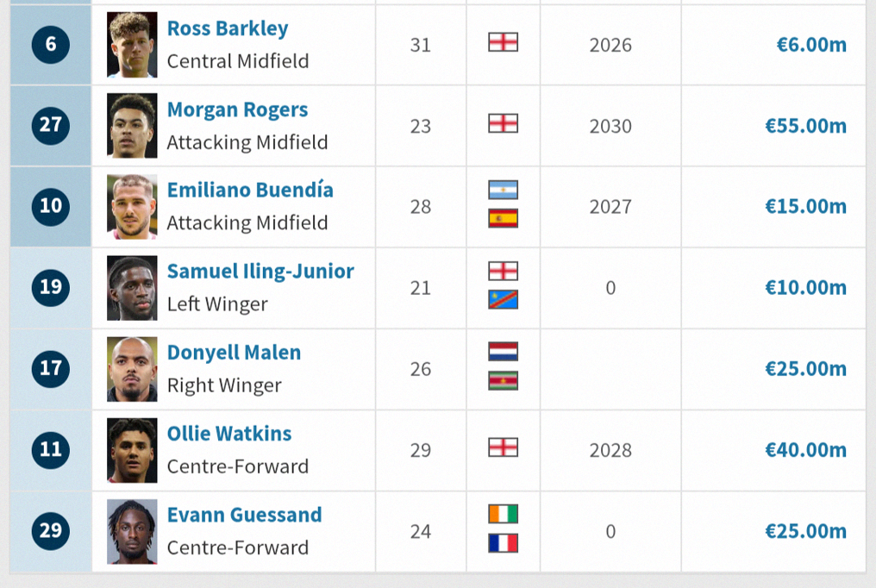Click Ivory Coast flag for Evann Guessand
876x588 pixels.
(x=503, y=514)
